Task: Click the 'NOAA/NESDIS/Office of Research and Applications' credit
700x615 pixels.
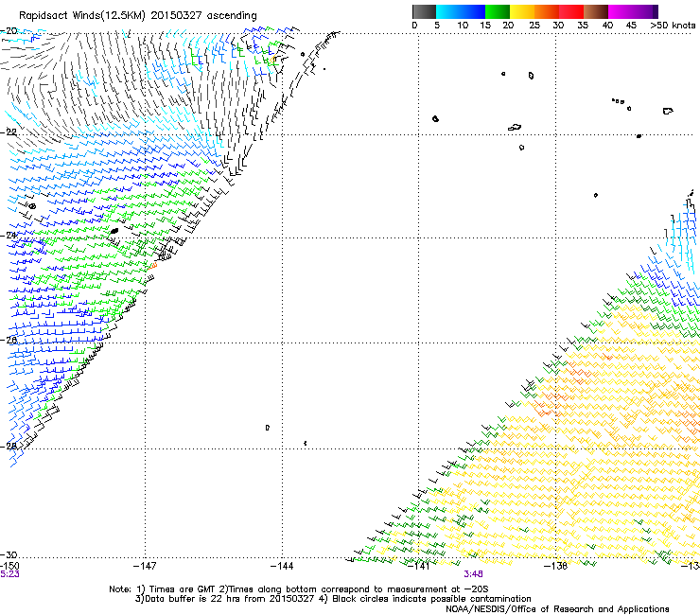Action: 557,609
